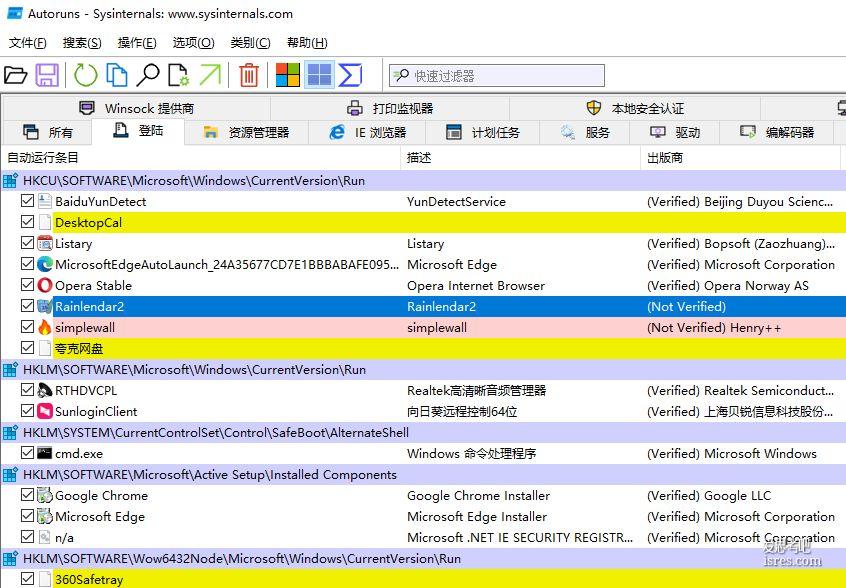The height and width of the screenshot is (588, 846).
Task: Select the n/a .NET IE SECURITY entry
Action: (x=424, y=537)
